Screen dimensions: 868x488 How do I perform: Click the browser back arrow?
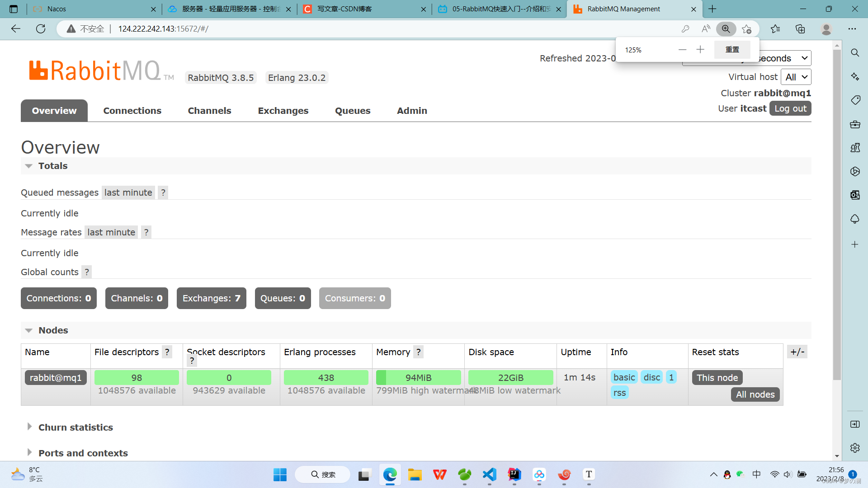16,29
